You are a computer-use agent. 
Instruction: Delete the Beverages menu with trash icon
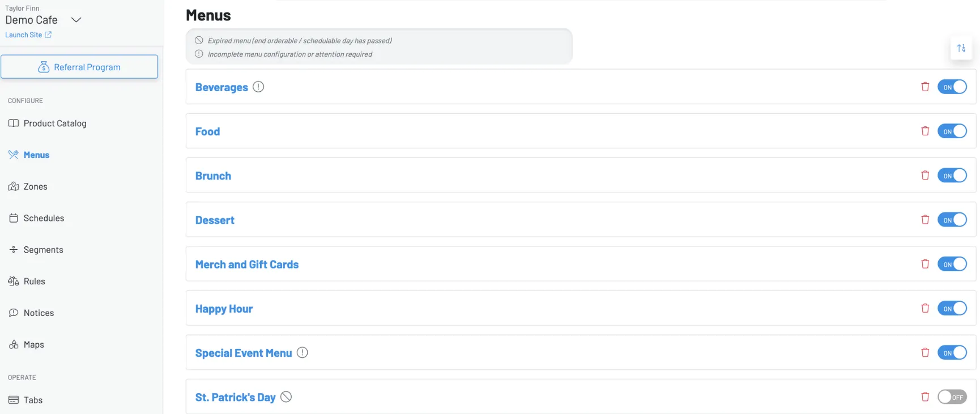pos(925,87)
